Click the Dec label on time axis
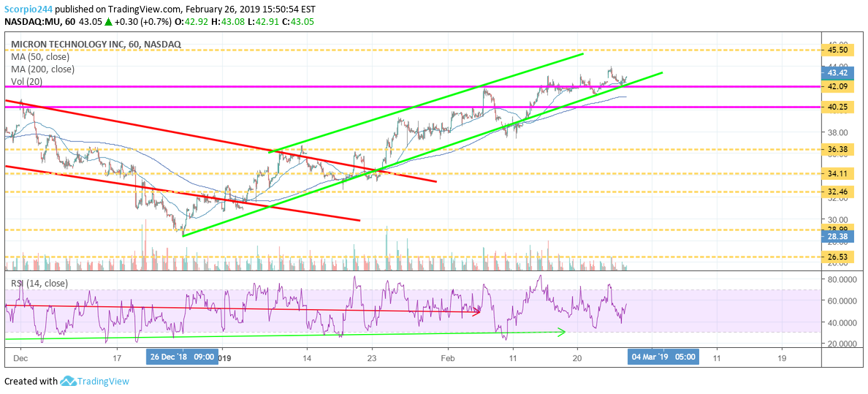This screenshot has height=394, width=868. point(20,357)
